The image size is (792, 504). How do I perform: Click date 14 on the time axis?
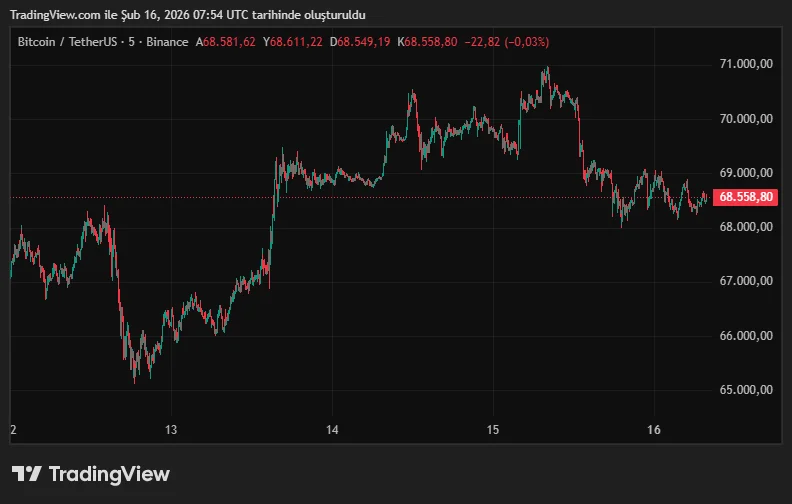[332, 430]
